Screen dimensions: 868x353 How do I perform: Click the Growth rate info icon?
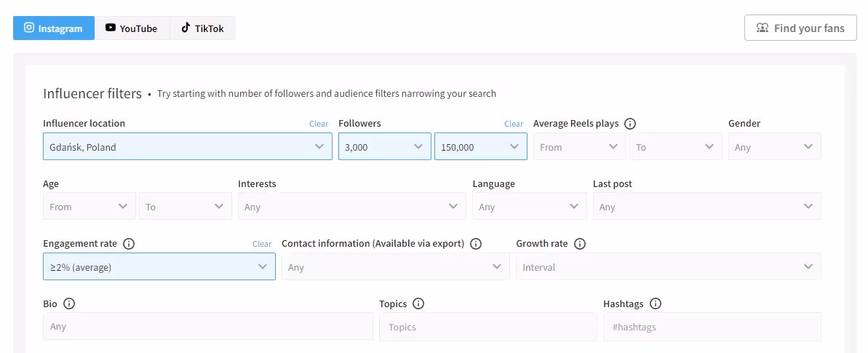(580, 244)
